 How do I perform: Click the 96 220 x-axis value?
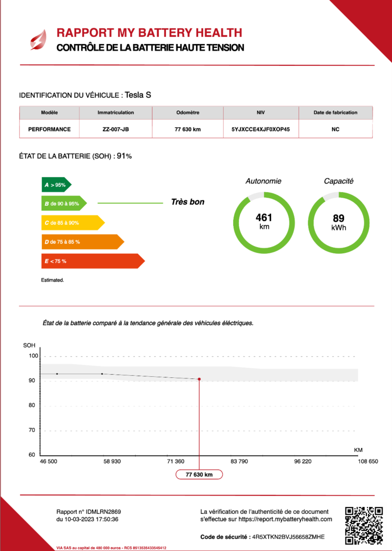303,461
